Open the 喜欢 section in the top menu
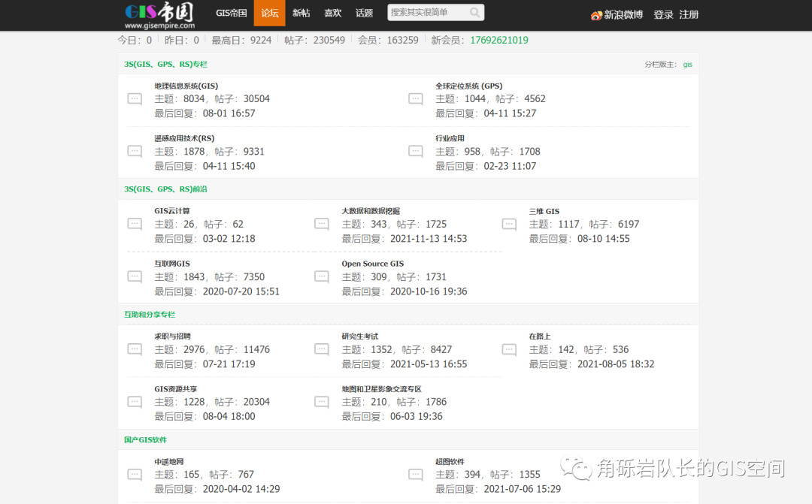The height and width of the screenshot is (504, 812). click(332, 12)
